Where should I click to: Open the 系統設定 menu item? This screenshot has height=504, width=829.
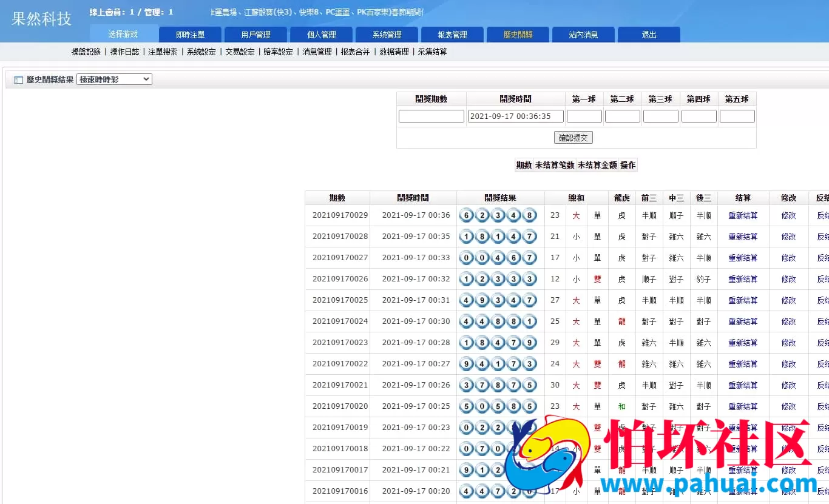pyautogui.click(x=201, y=52)
